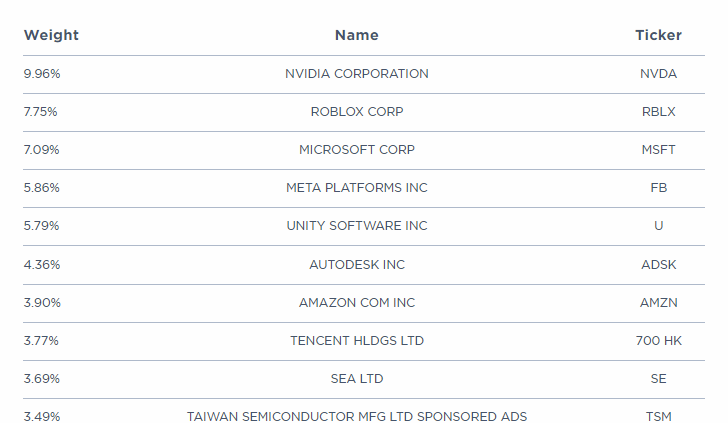Viewport: 728px width, 423px height.
Task: Click the Name column header
Action: [356, 35]
